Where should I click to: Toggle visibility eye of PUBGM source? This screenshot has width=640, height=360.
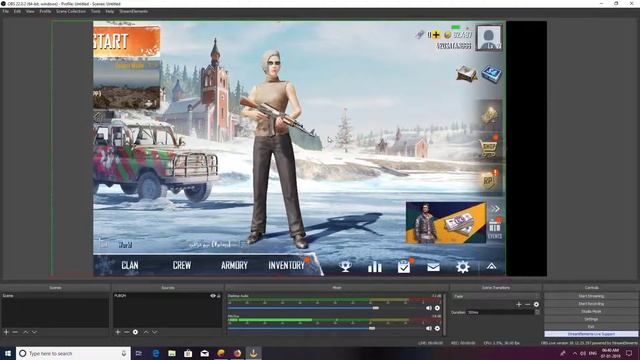213,296
